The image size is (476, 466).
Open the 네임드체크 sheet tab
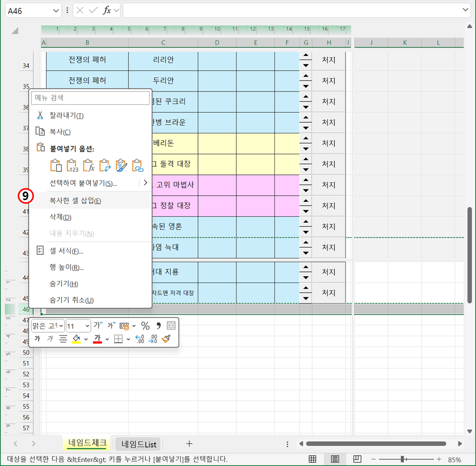pyautogui.click(x=87, y=443)
